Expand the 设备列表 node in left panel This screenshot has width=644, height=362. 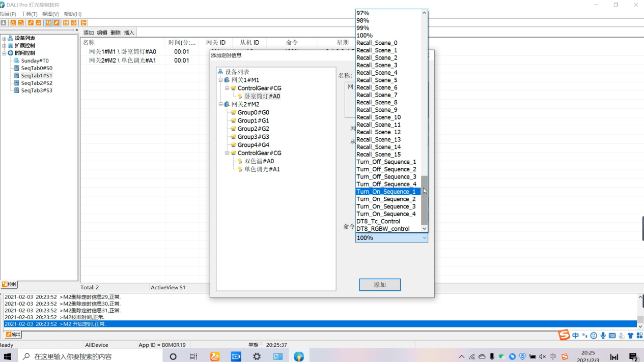click(4, 39)
